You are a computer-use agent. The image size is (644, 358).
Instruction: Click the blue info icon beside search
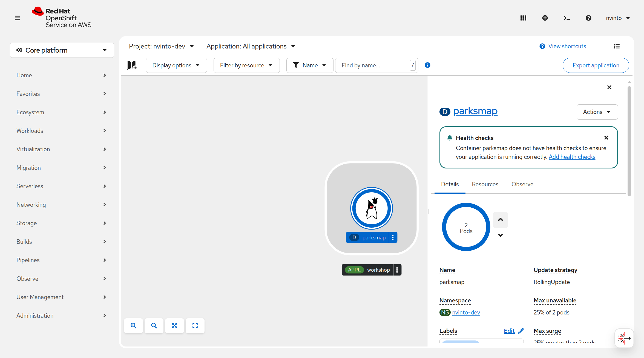(x=427, y=65)
